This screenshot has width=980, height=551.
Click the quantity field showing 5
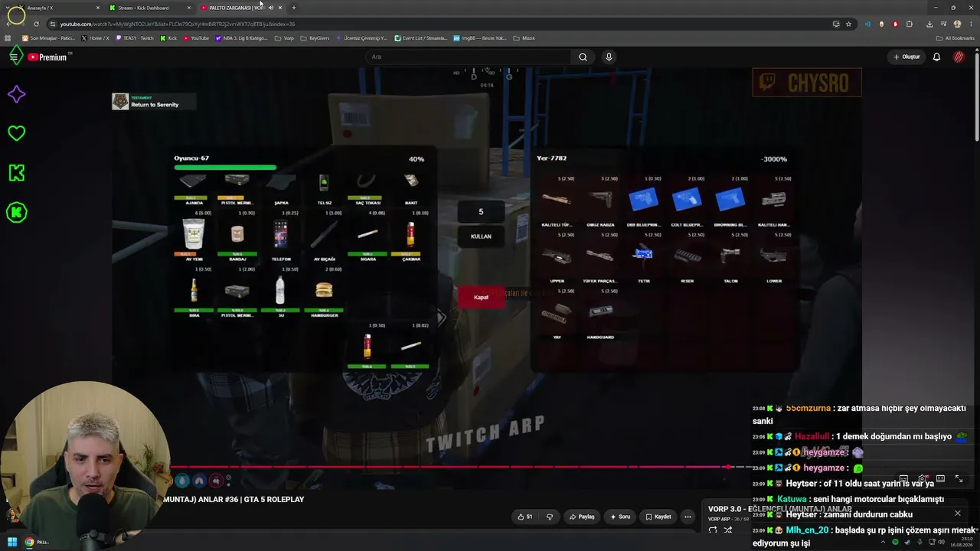coord(481,212)
